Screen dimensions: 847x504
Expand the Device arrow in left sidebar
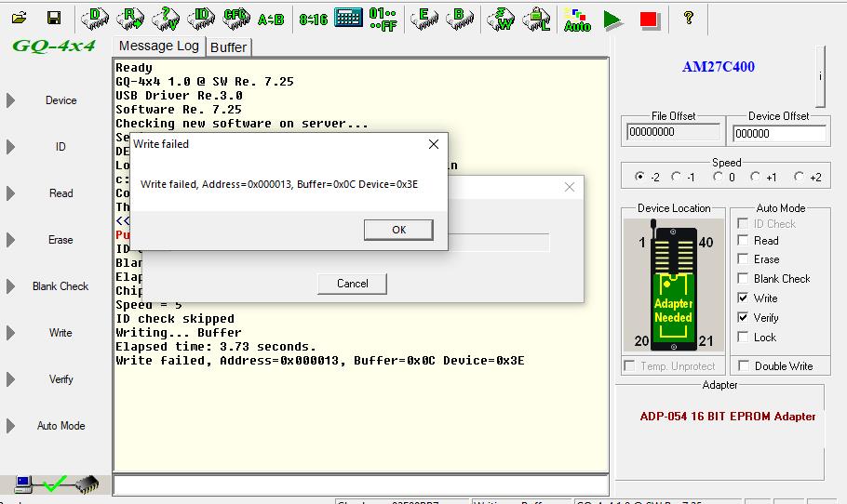coord(11,100)
